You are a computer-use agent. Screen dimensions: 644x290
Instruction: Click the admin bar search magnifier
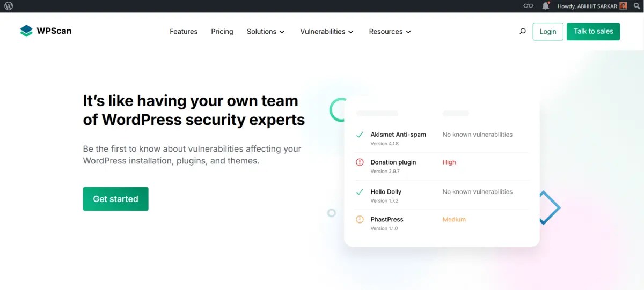[x=636, y=6]
